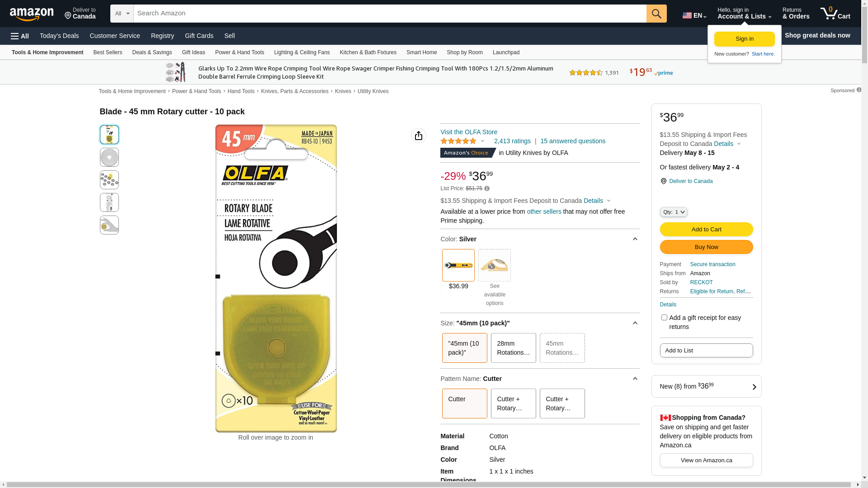Screen dimensions: 868x488
Task: Collapse the Color Silver section
Action: click(x=635, y=239)
